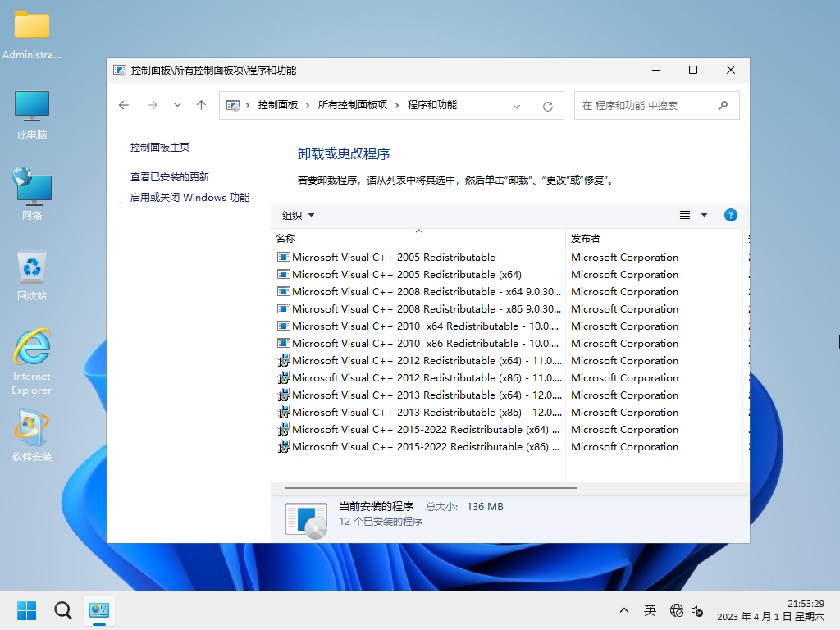Viewport: 840px width, 630px height.
Task: Open the Recycle Bin (回收站) desktop icon
Action: pyautogui.click(x=32, y=275)
